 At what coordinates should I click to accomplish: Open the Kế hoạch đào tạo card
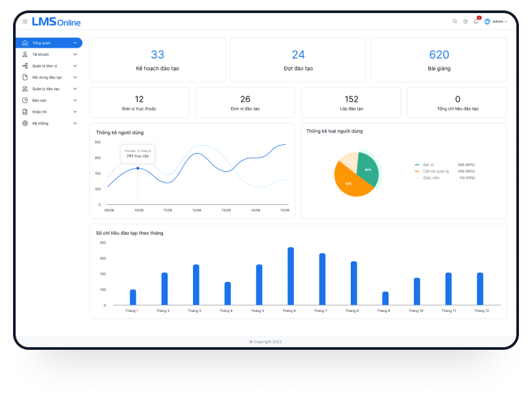[157, 59]
